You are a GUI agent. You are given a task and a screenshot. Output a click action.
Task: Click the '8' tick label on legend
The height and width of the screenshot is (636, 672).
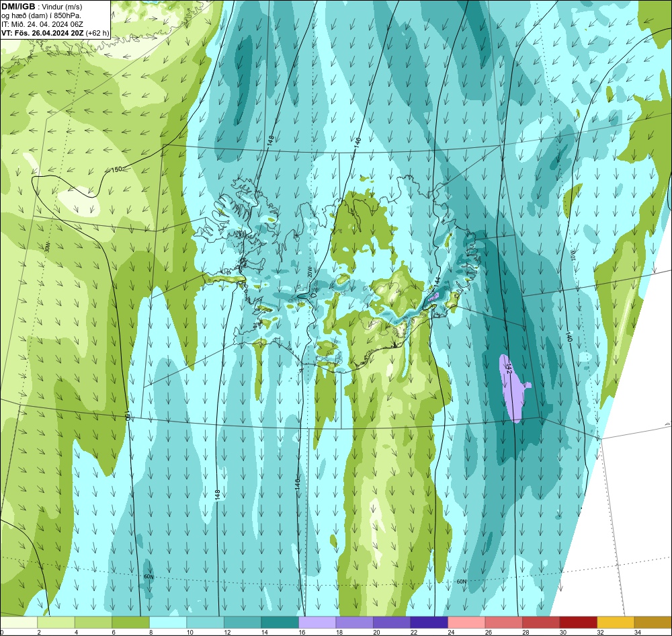[x=151, y=632]
